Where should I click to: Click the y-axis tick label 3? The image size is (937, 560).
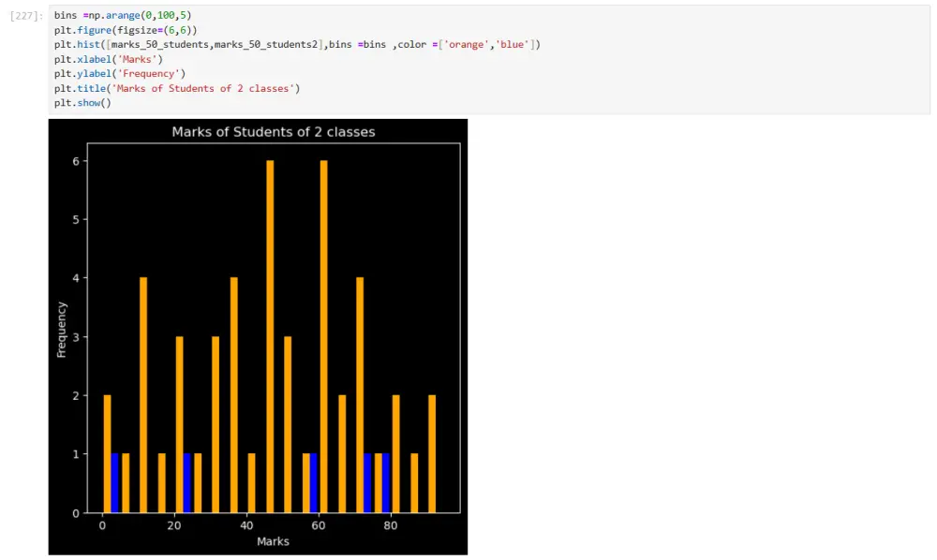76,337
